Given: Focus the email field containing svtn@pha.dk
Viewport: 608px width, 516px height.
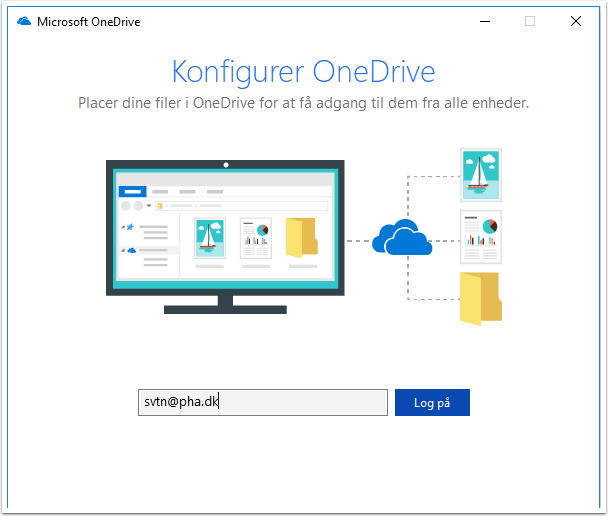Looking at the screenshot, I should pos(263,402).
